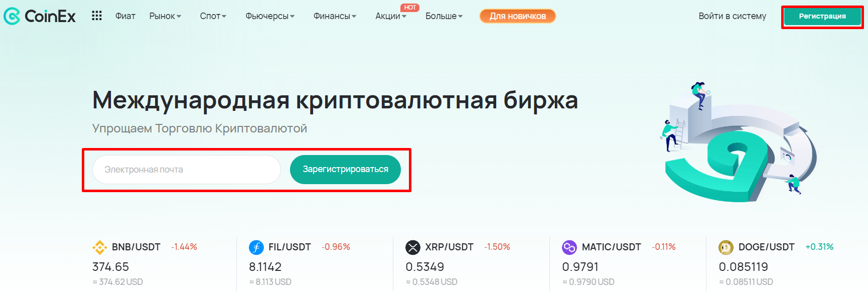Click the Регистрация button
The height and width of the screenshot is (298, 868).
pyautogui.click(x=822, y=16)
